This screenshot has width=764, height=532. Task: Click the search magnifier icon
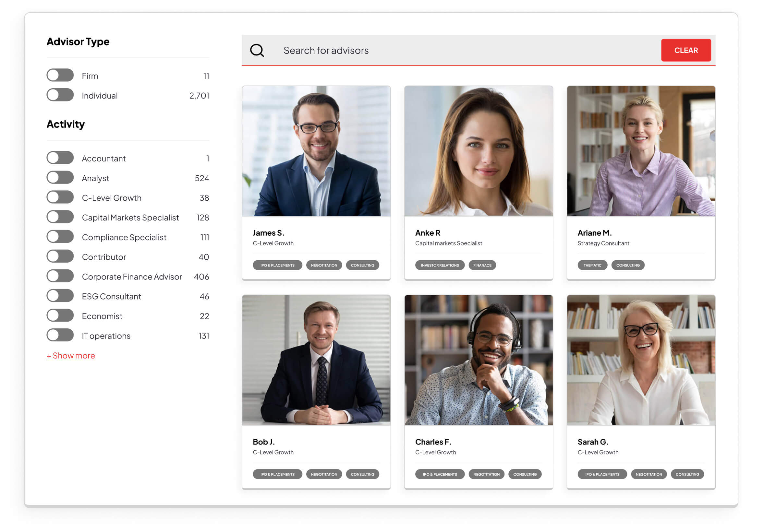257,51
